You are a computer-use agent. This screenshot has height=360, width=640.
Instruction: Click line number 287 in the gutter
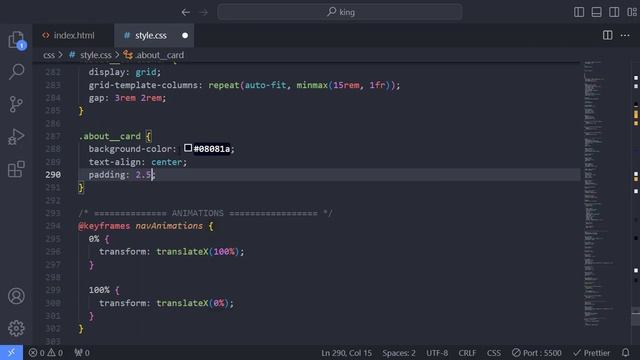(x=53, y=136)
